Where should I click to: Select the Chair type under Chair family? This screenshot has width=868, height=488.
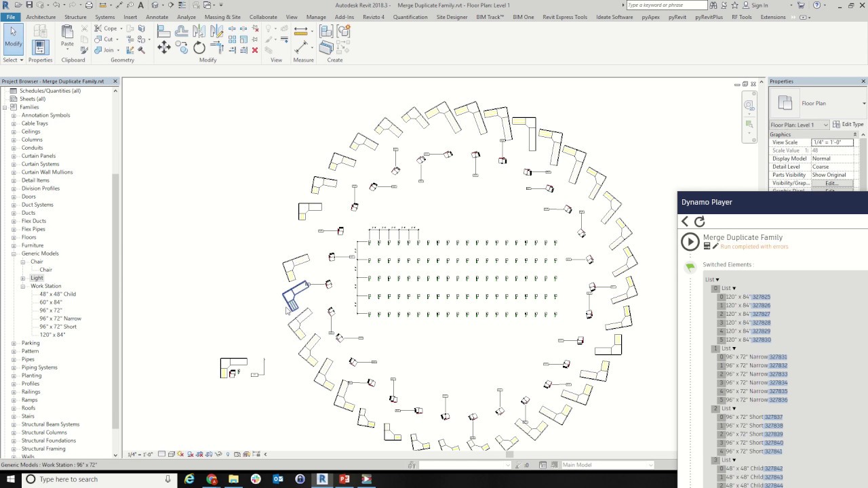45,270
